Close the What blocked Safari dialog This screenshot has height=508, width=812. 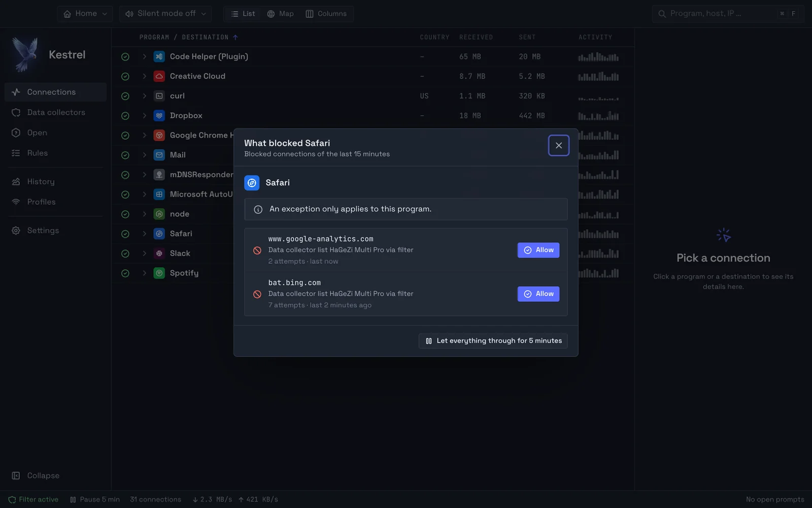pyautogui.click(x=559, y=146)
